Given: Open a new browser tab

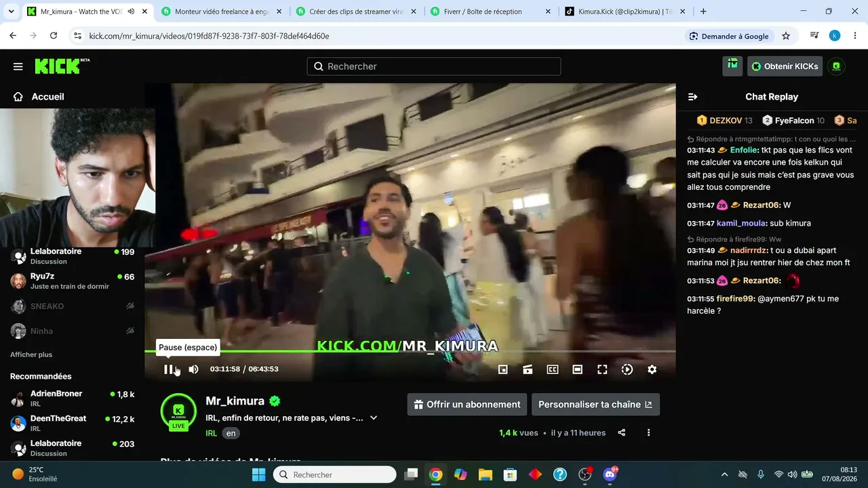Looking at the screenshot, I should point(703,12).
